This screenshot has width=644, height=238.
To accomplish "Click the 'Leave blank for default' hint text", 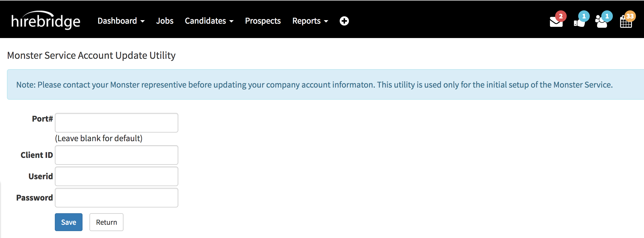I will (99, 139).
